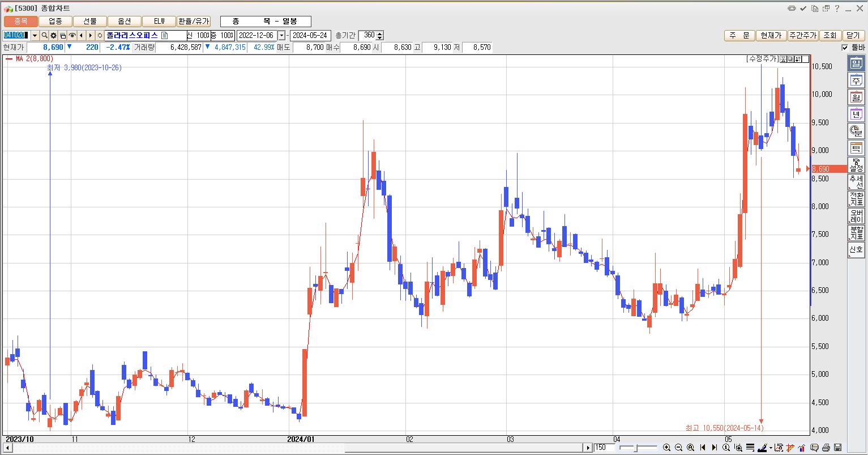Toggle the 수정주가 adjusted price option

[762, 59]
